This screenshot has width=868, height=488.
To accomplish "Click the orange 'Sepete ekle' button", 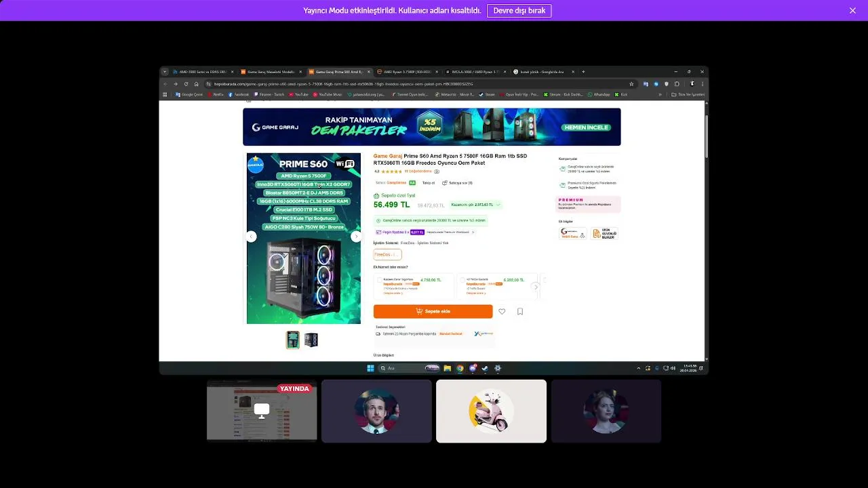I will click(433, 311).
